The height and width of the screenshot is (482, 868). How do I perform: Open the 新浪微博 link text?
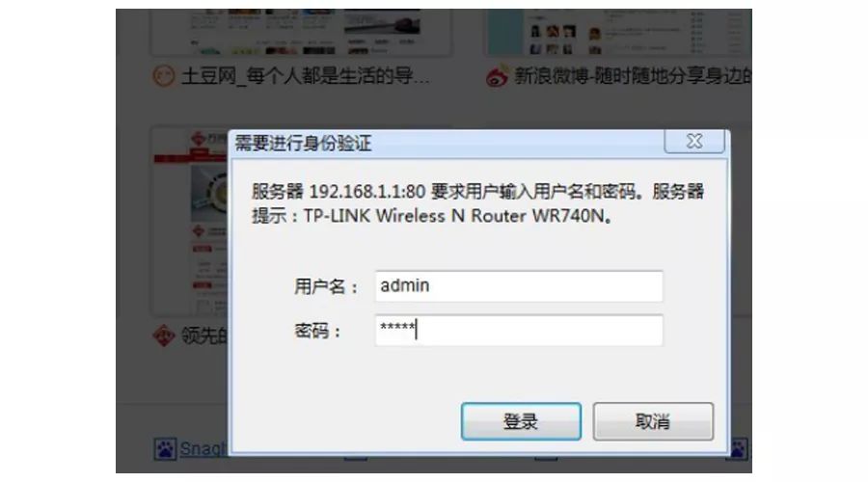(x=633, y=76)
